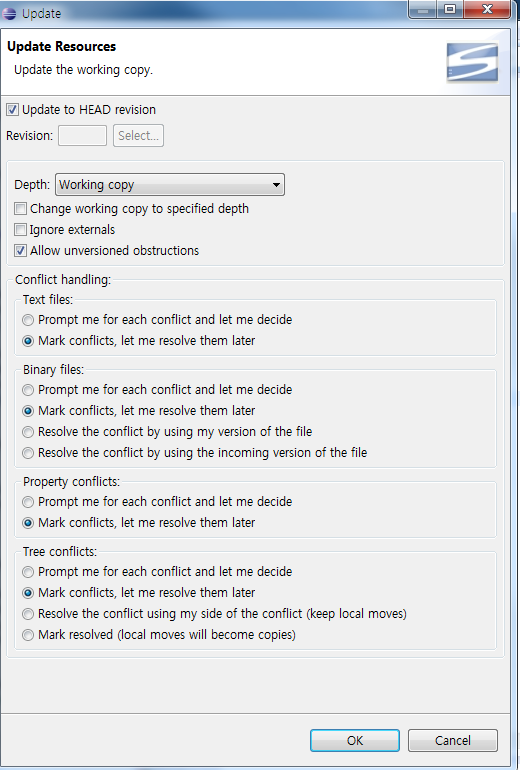Maximize the Update dialog window
The image size is (520, 770).
[450, 9]
